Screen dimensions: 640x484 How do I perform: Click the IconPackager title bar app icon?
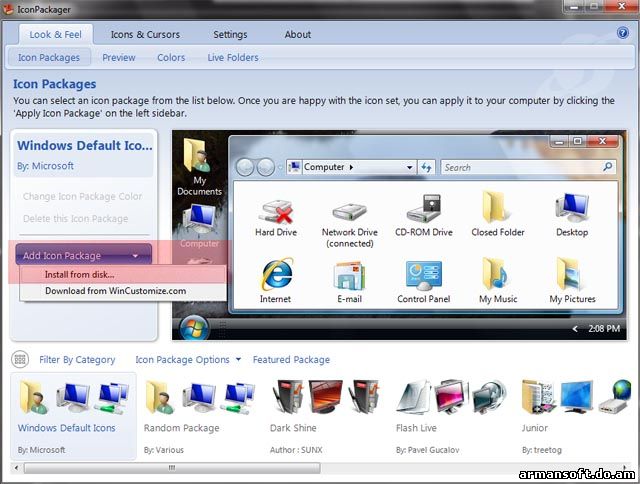pyautogui.click(x=8, y=9)
